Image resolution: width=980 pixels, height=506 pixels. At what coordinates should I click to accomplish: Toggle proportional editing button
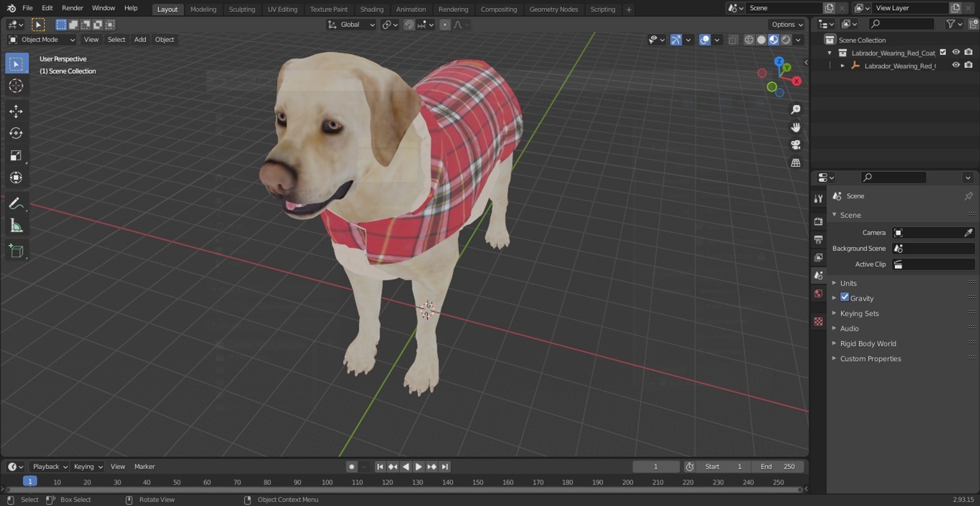click(x=445, y=25)
